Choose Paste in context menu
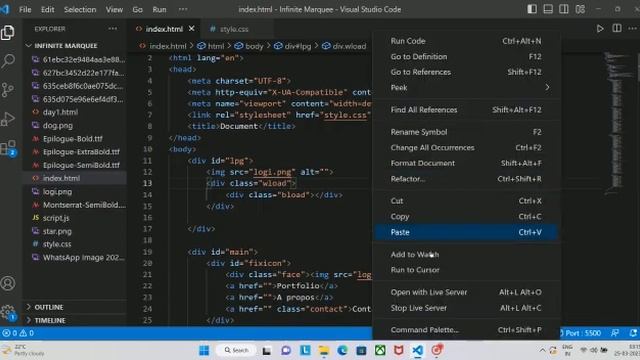Screen dimensions: 640x360 point(466,232)
